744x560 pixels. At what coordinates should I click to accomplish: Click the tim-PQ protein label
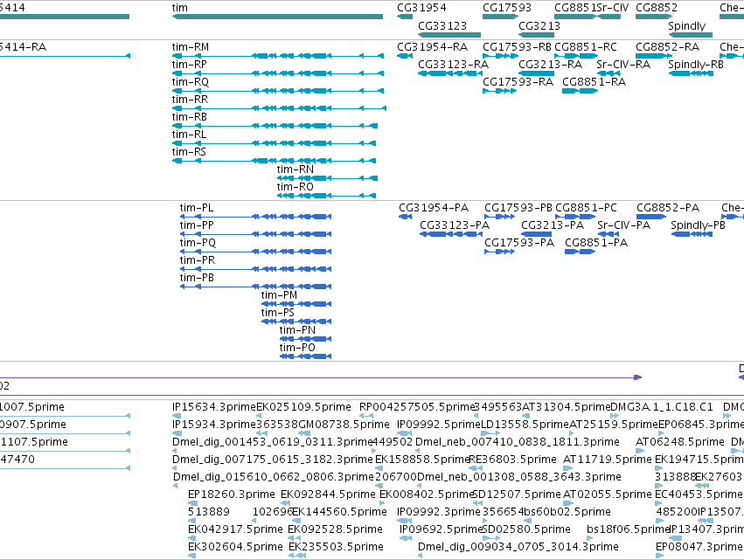click(x=198, y=243)
